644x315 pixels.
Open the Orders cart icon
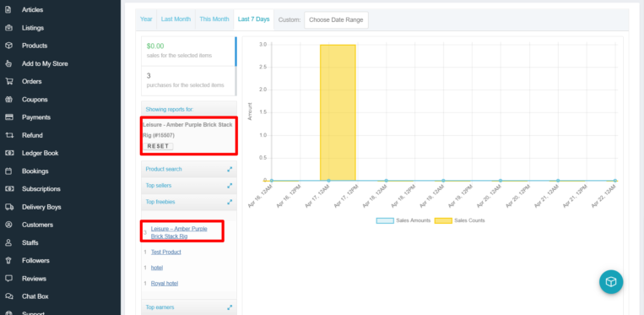coord(8,81)
